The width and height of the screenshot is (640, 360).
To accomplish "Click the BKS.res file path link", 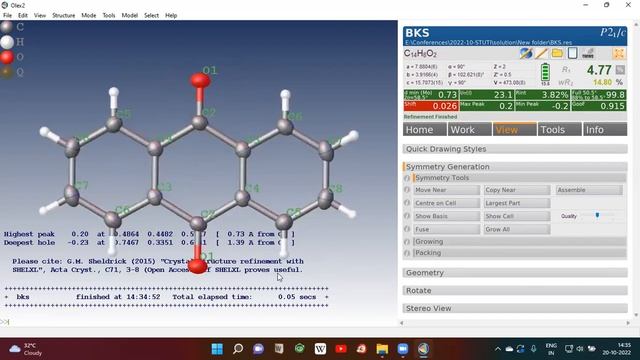I will tap(489, 42).
